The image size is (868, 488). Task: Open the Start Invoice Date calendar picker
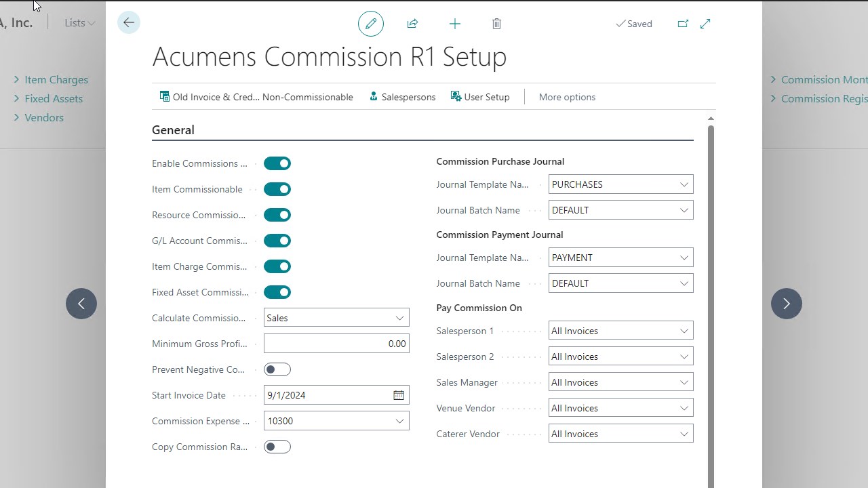(x=399, y=394)
